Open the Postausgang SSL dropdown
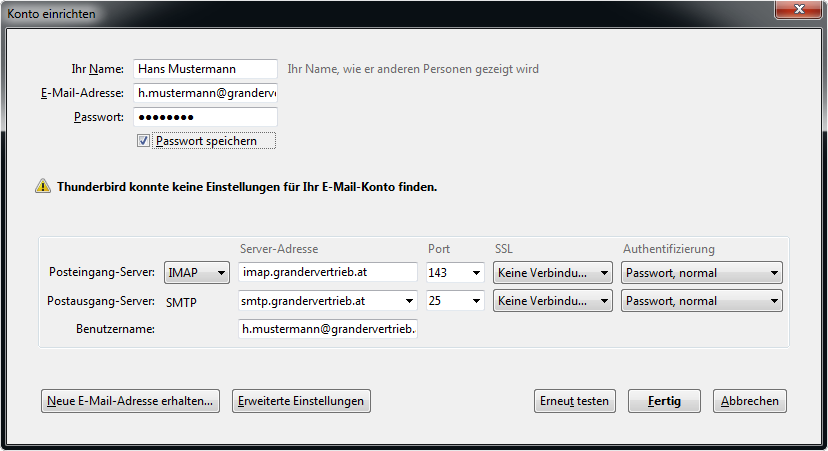This screenshot has width=828, height=451. pos(552,301)
